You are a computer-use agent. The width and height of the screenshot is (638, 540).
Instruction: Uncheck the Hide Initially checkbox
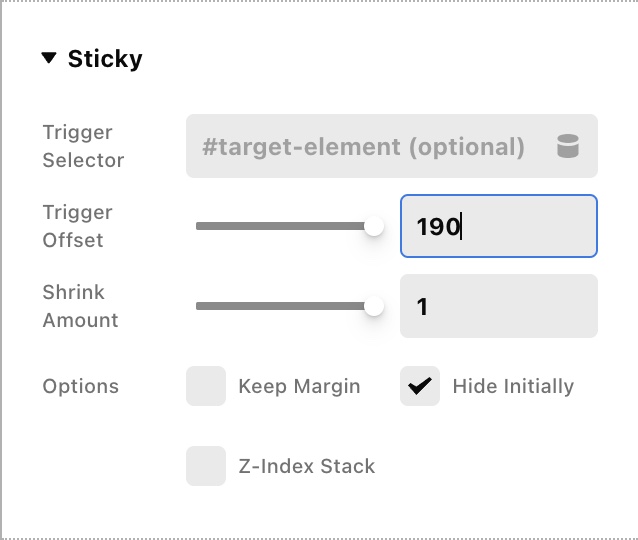click(420, 386)
